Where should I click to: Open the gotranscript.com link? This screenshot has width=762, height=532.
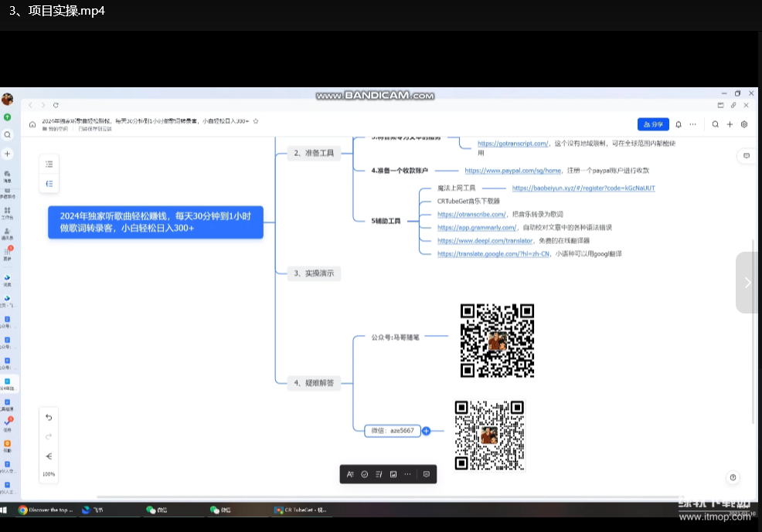pyautogui.click(x=512, y=143)
